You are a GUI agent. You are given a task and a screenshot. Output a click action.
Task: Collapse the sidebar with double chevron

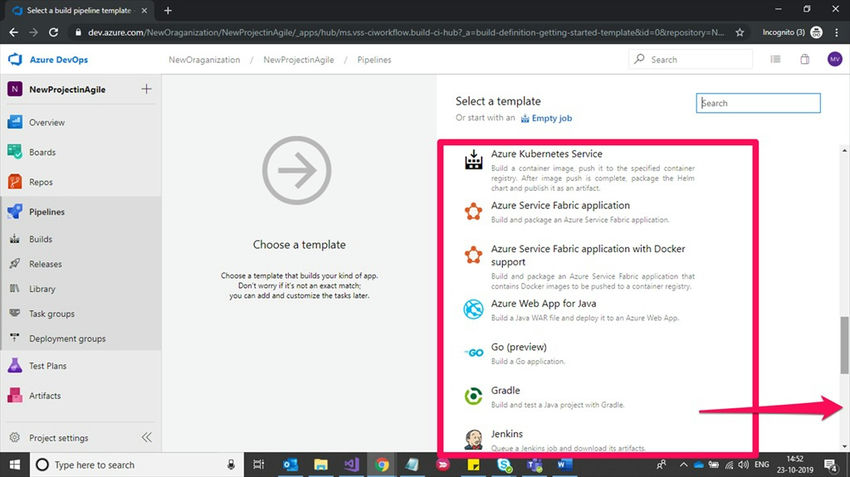pyautogui.click(x=146, y=437)
